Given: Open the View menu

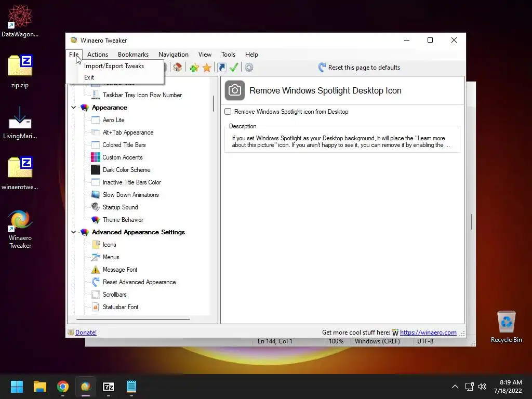Looking at the screenshot, I should click(x=205, y=55).
